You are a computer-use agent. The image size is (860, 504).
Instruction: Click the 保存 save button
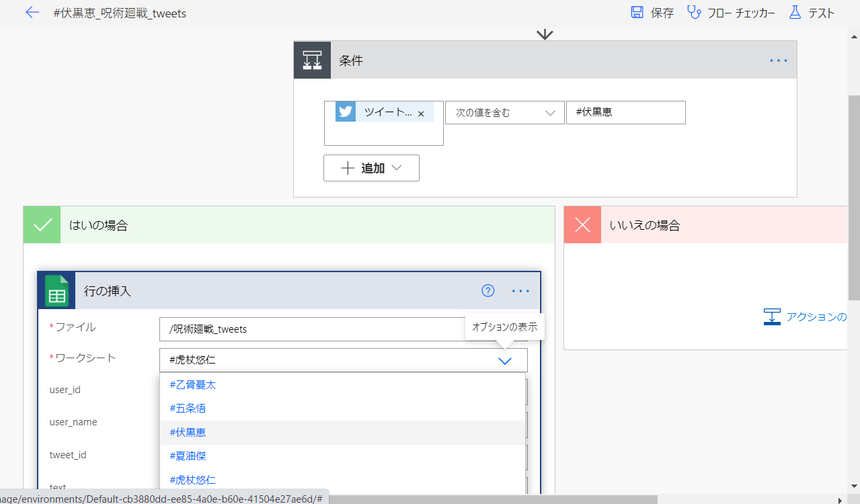click(x=652, y=13)
